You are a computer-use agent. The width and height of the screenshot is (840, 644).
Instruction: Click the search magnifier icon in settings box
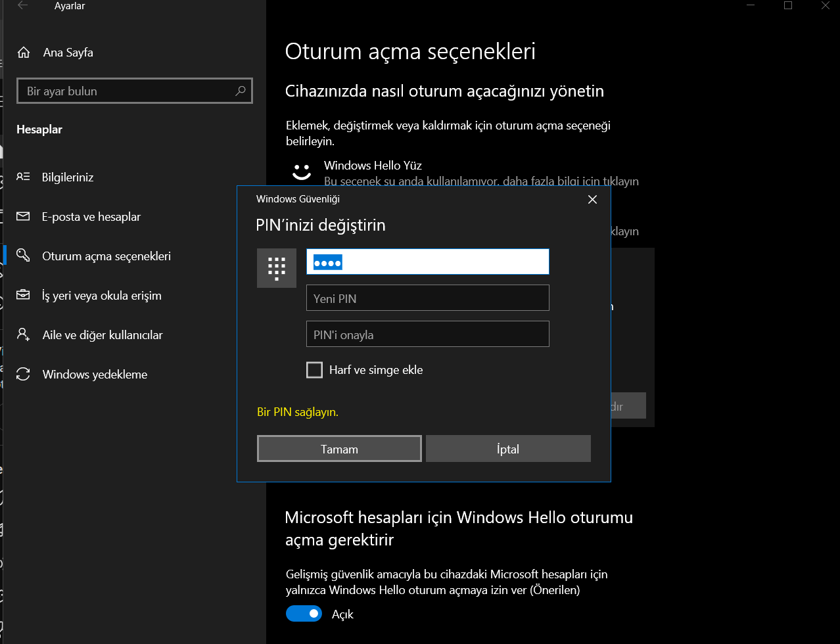(241, 91)
